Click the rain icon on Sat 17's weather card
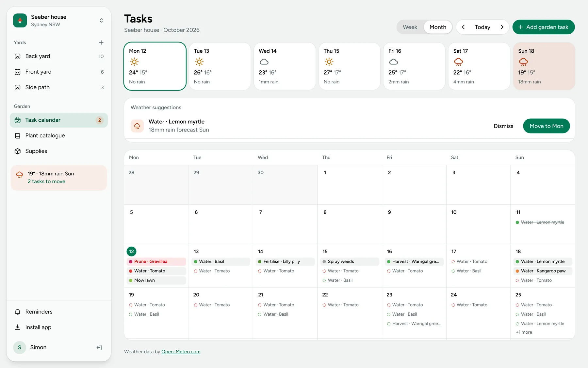Screen dimensions: 588x368 click(x=459, y=62)
